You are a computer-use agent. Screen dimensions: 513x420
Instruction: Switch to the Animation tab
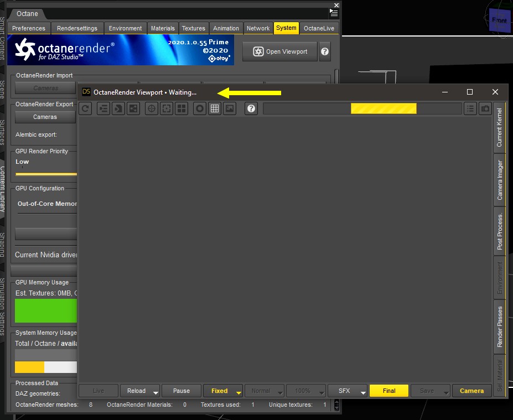(x=226, y=28)
